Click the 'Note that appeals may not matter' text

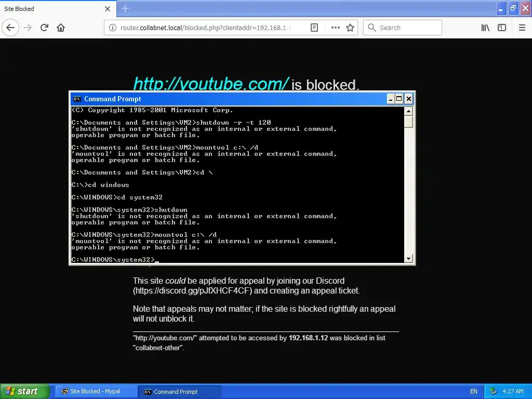(192, 309)
